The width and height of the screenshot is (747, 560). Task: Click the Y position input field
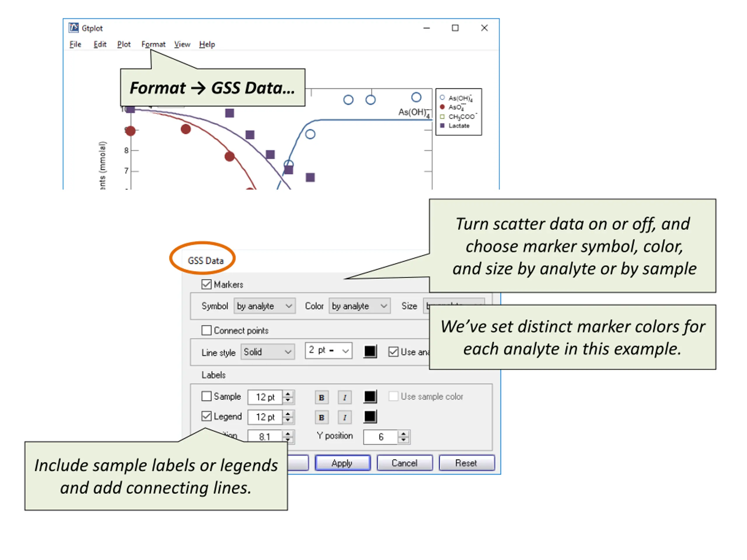[x=381, y=437]
